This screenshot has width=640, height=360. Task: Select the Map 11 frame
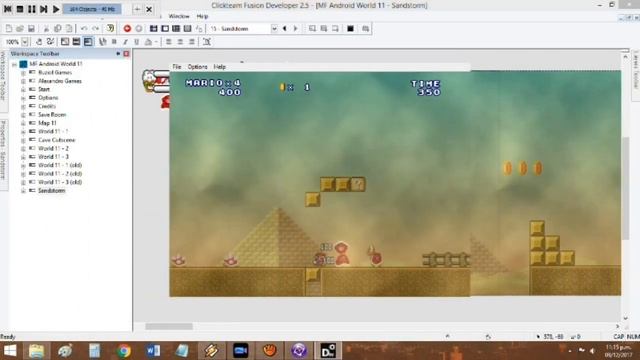pyautogui.click(x=47, y=123)
